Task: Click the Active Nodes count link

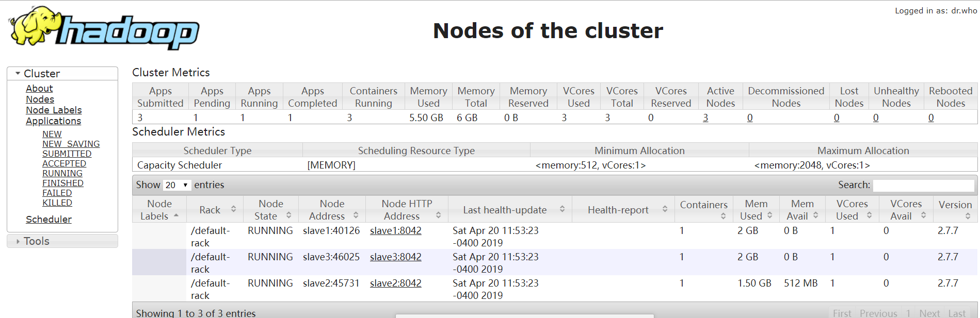Action: (x=705, y=118)
